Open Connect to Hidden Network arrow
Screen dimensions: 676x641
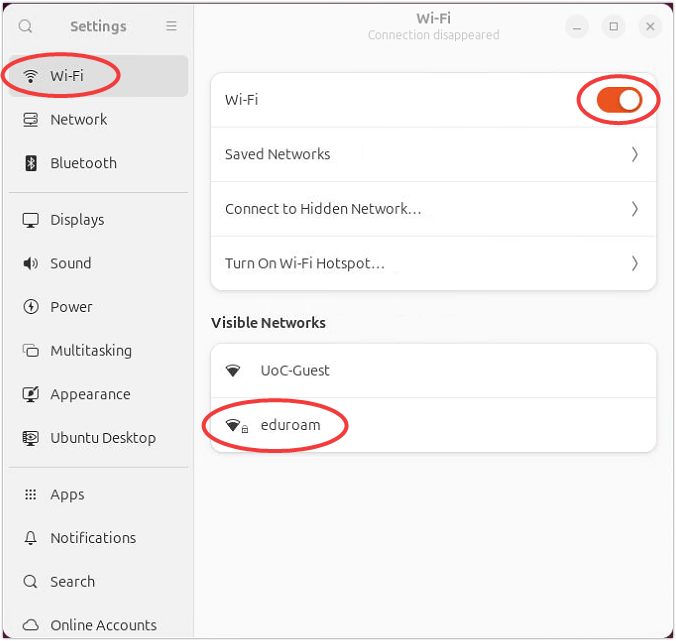click(x=635, y=209)
